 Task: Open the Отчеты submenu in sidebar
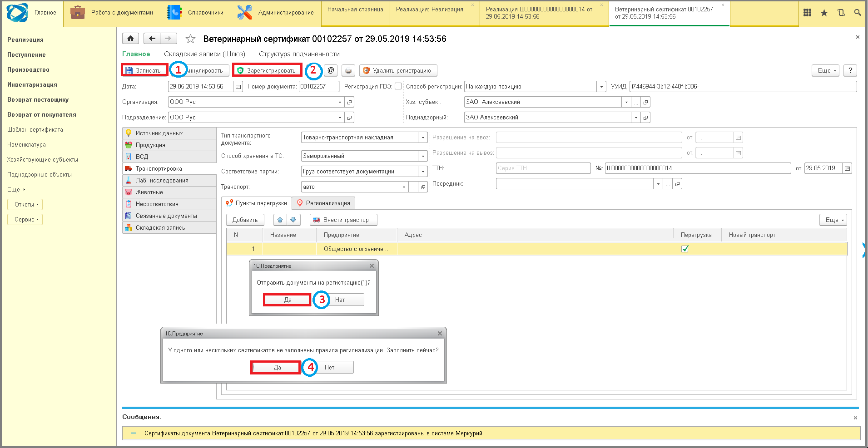(x=25, y=204)
